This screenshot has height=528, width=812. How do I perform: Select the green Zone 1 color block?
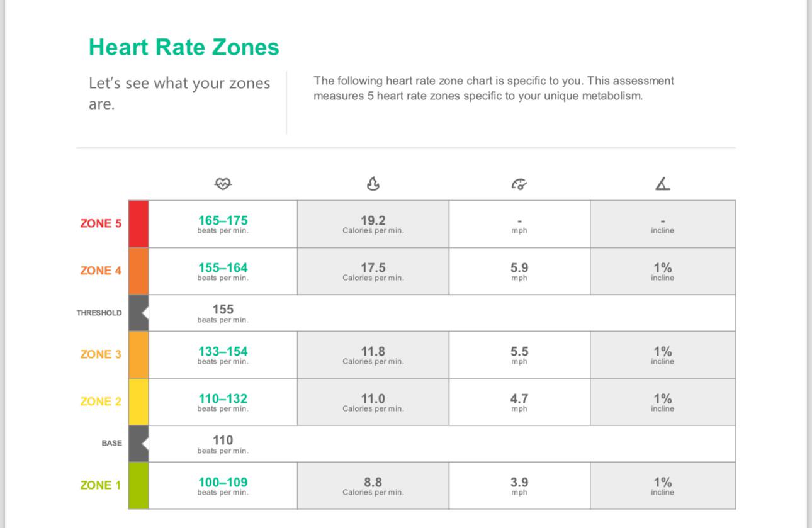[138, 485]
